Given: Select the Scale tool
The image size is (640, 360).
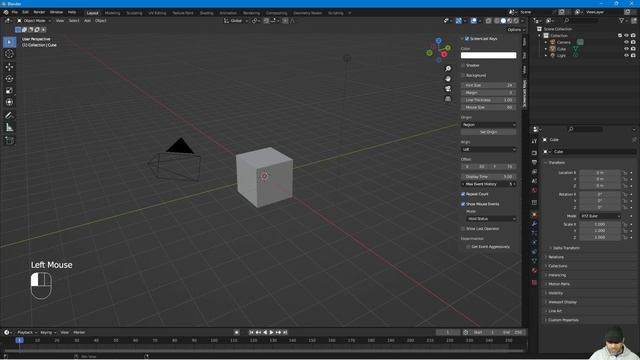Looking at the screenshot, I should tap(9, 91).
